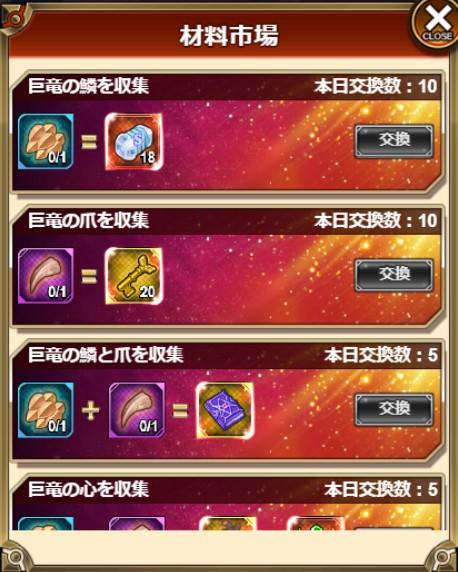This screenshot has width=458, height=572.
Task: Tap 本日交換数:10 counter in first panel
Action: 376,87
